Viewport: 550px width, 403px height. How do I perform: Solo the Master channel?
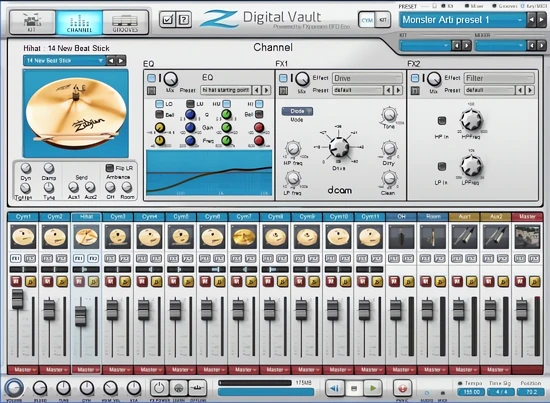tap(535, 281)
